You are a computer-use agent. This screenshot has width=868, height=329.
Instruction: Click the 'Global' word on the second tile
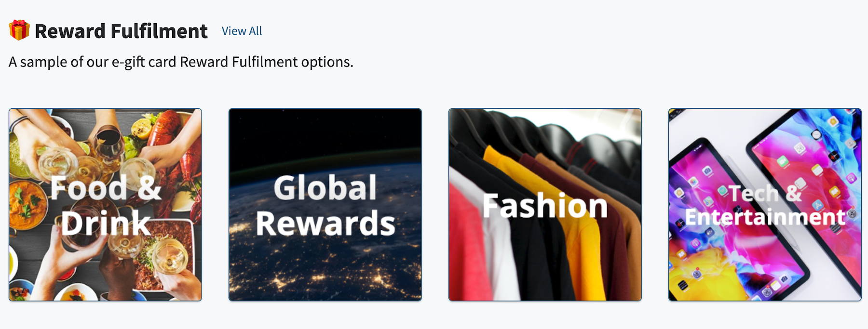tap(325, 187)
